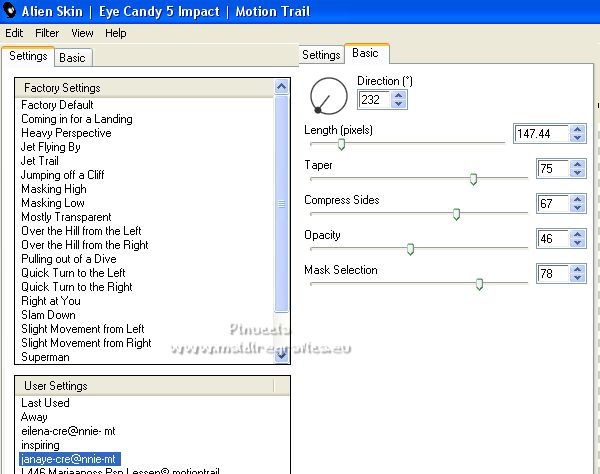Image resolution: width=600 pixels, height=474 pixels.
Task: Decrease Taper value with down arrow
Action: 577,173
